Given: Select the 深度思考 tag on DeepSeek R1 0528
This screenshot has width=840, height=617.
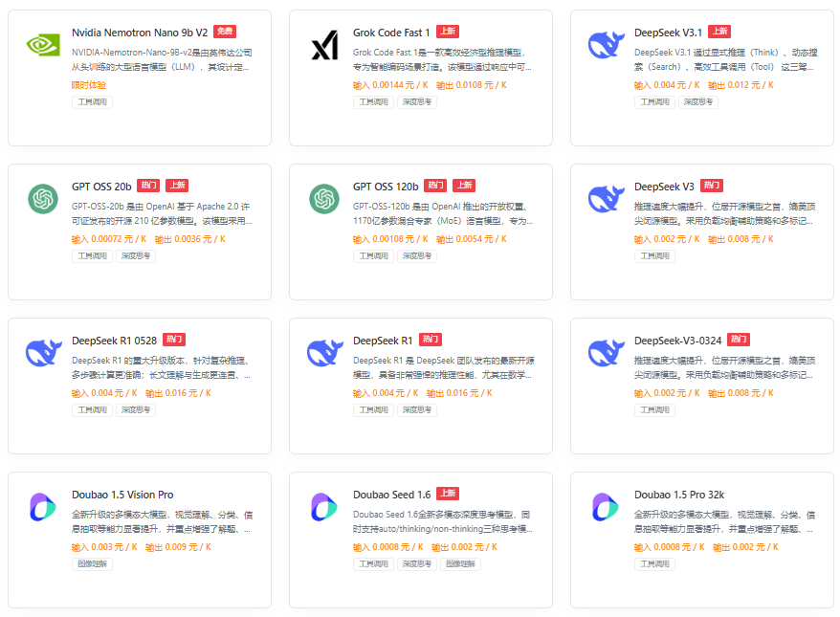Looking at the screenshot, I should pos(136,410).
